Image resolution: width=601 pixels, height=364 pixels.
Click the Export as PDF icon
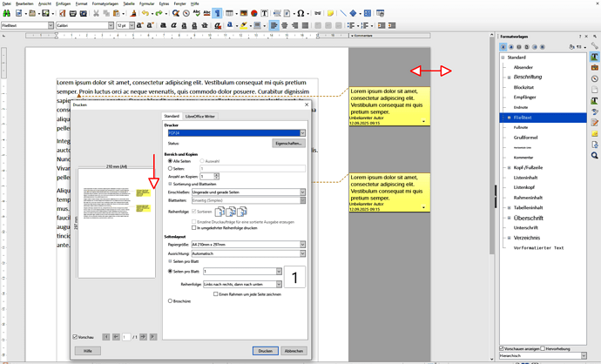click(63, 13)
